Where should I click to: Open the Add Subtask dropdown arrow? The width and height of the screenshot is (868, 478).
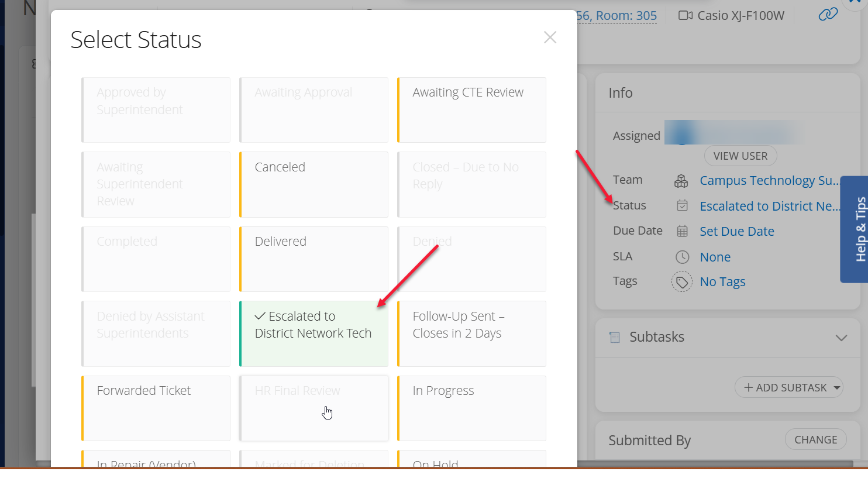click(837, 388)
